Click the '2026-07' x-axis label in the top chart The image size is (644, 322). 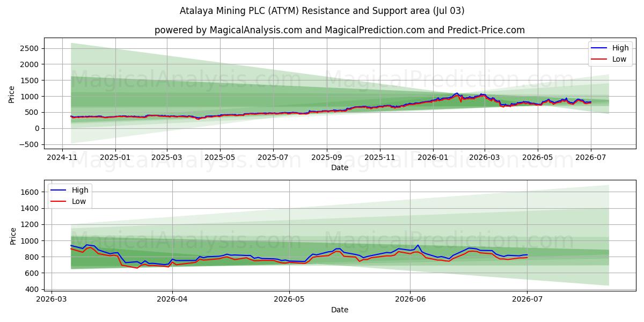[590, 158]
